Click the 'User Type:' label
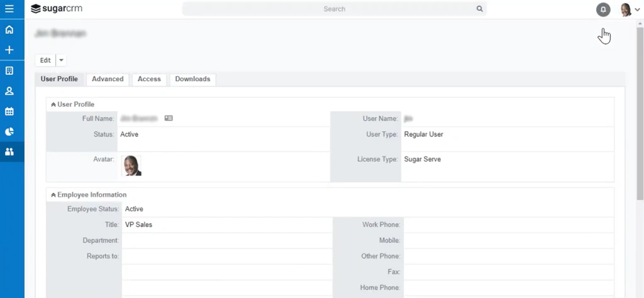 [382, 134]
